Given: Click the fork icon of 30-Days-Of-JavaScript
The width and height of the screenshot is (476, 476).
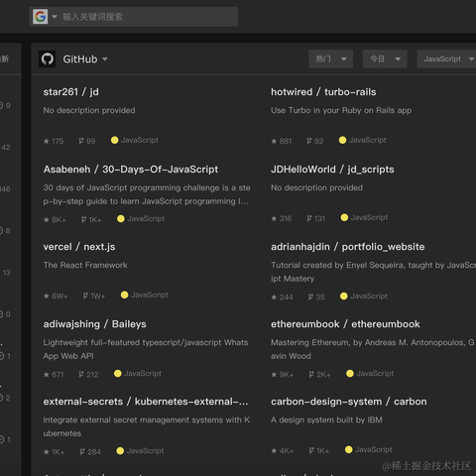Looking at the screenshot, I should click(83, 220).
